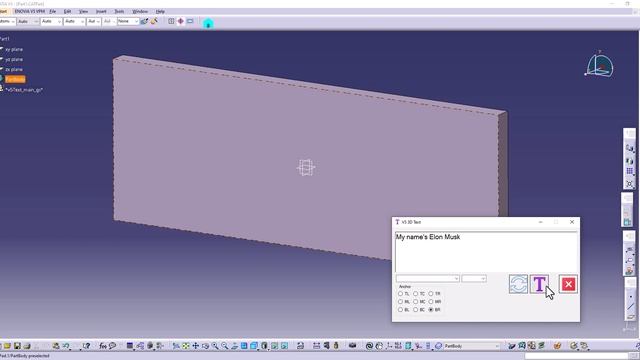Open the ENOVIA V5 VPM menu
640x360 pixels.
pyautogui.click(x=30, y=11)
